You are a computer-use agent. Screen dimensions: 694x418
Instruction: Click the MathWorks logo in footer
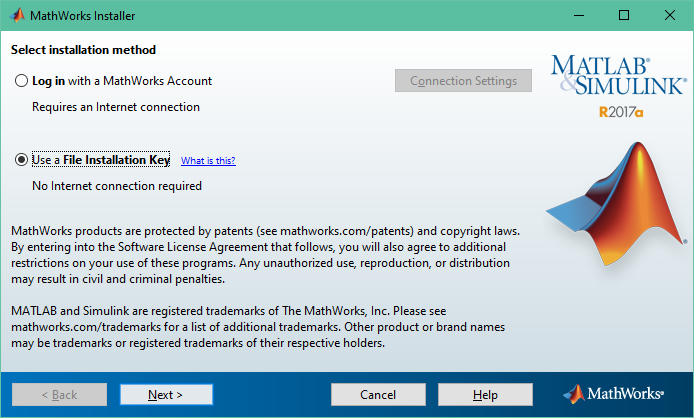tap(613, 394)
